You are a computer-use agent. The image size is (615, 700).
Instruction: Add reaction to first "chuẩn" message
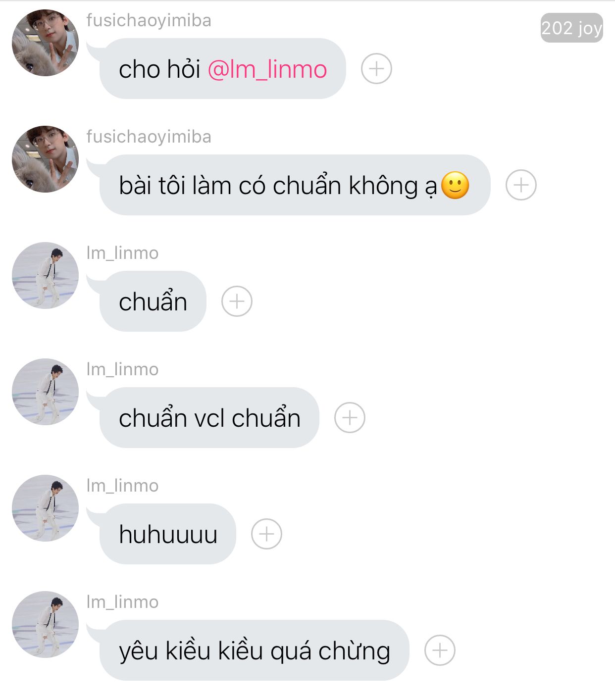[x=237, y=301]
